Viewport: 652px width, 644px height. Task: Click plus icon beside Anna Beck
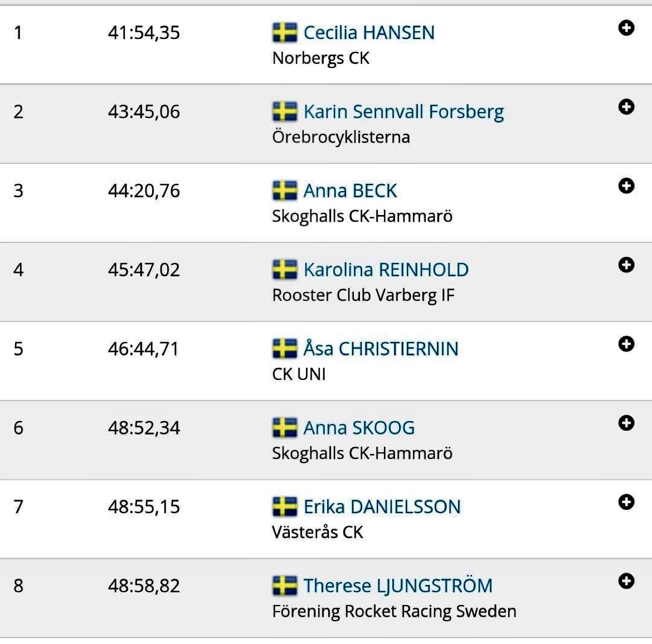pyautogui.click(x=626, y=186)
